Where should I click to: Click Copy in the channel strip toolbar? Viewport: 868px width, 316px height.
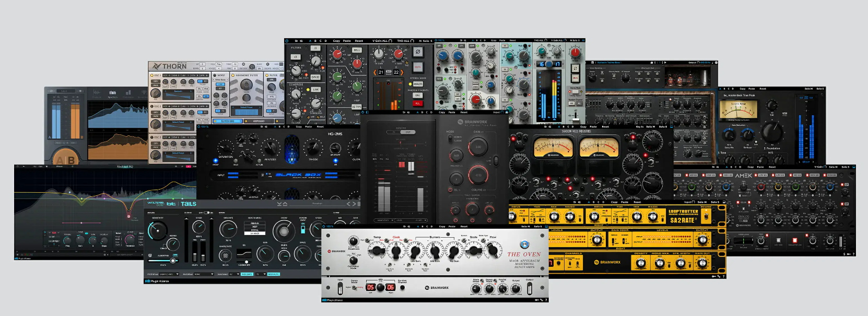(336, 41)
